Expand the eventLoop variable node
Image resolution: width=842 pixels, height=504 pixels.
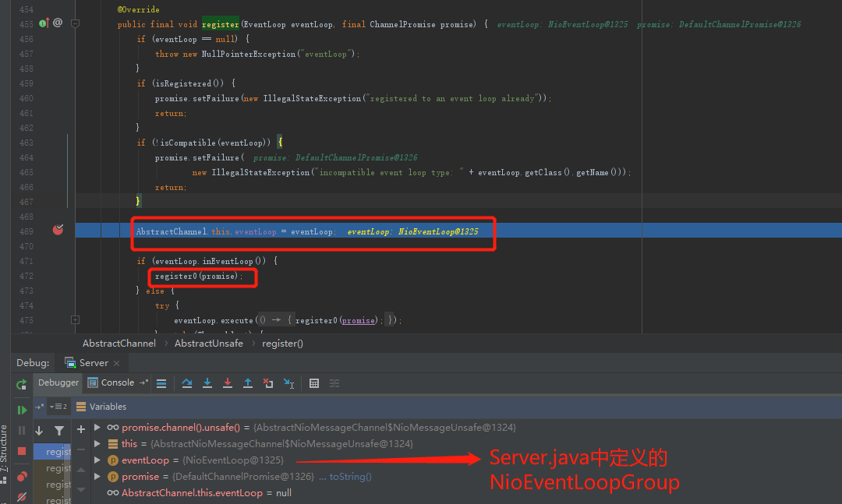tap(97, 460)
